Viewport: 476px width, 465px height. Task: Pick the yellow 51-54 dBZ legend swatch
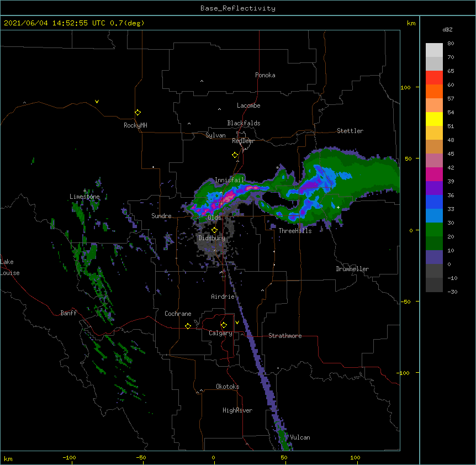pyautogui.click(x=434, y=119)
